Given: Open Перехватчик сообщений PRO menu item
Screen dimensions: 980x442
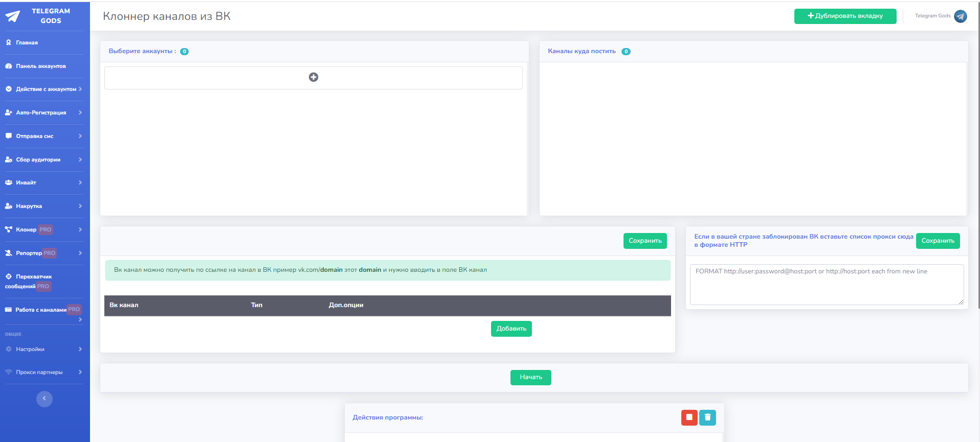Looking at the screenshot, I should pyautogui.click(x=44, y=282).
